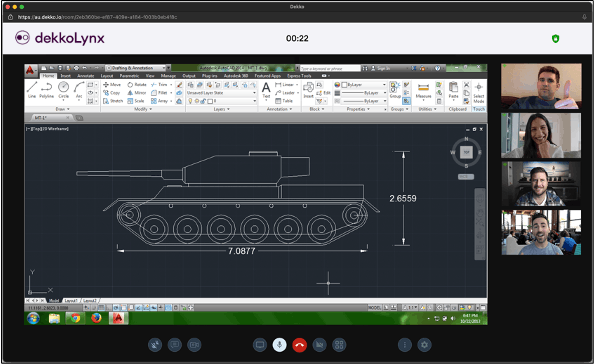The height and width of the screenshot is (364, 594).
Task: Toggle the layer on/off lightbulb icon
Action: click(191, 101)
